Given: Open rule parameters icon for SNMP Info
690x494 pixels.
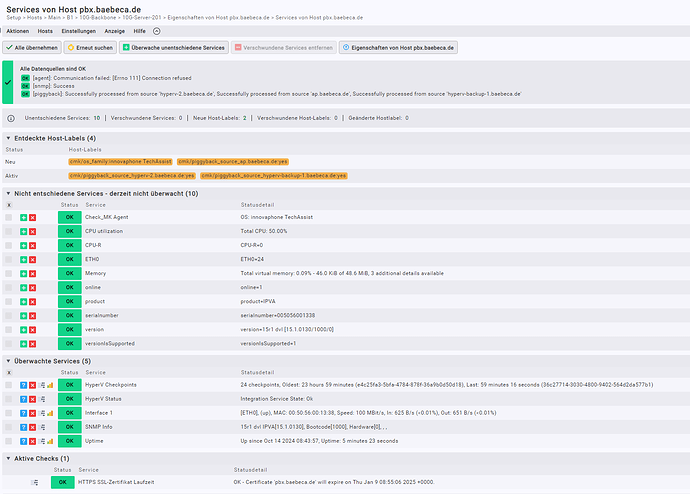Looking at the screenshot, I should pos(42,427).
